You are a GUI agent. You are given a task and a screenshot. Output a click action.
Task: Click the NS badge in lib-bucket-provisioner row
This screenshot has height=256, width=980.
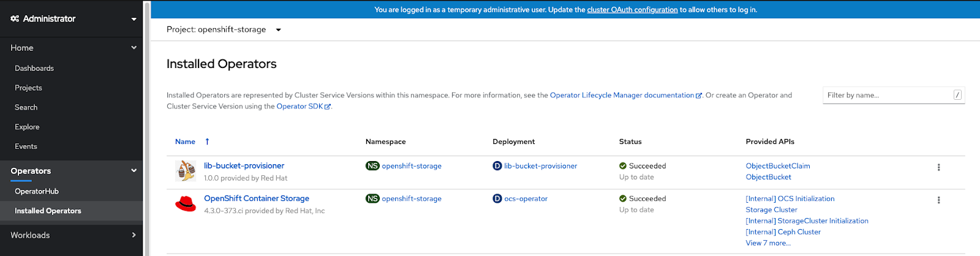(x=372, y=166)
